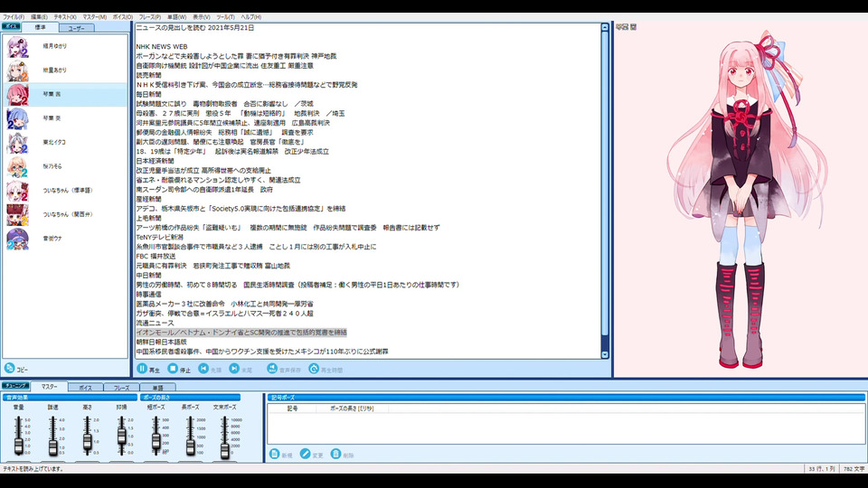Select the マスター tuning tab
Screen dimensions: 868x488
pyautogui.click(x=49, y=387)
